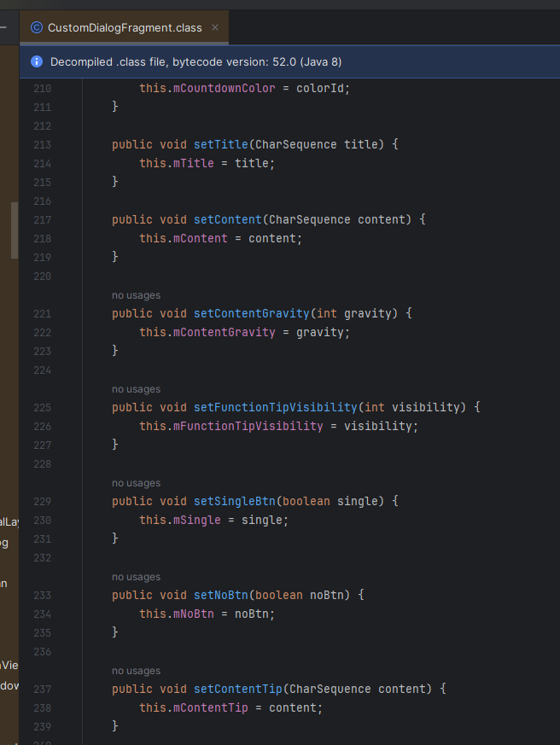Click the mCountdownColor field reference
This screenshot has height=745, width=560.
click(x=225, y=89)
